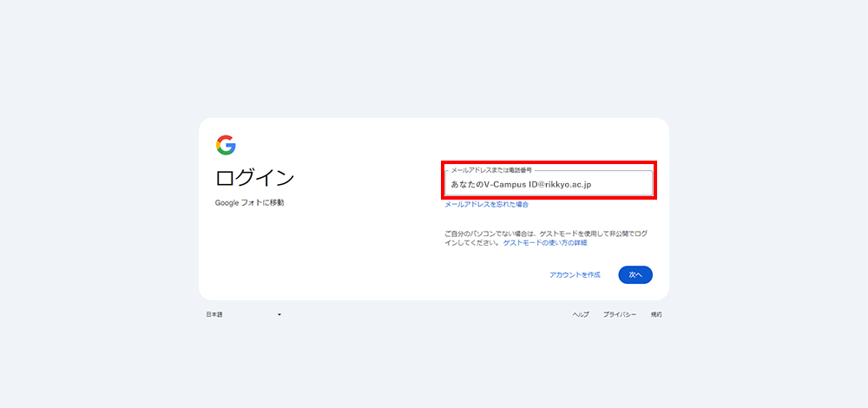This screenshot has width=868, height=408.
Task: Click the アカウントを作成 button
Action: tap(575, 275)
